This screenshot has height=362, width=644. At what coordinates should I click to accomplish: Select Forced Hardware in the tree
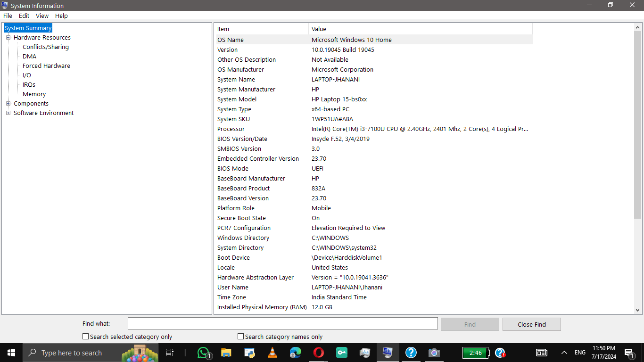click(46, 66)
